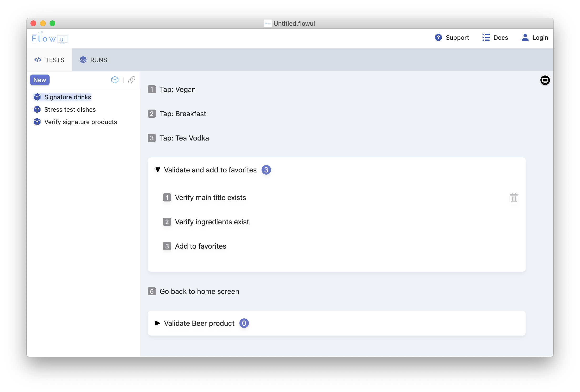The image size is (580, 392).
Task: Click the cube icon beside New button
Action: click(115, 80)
